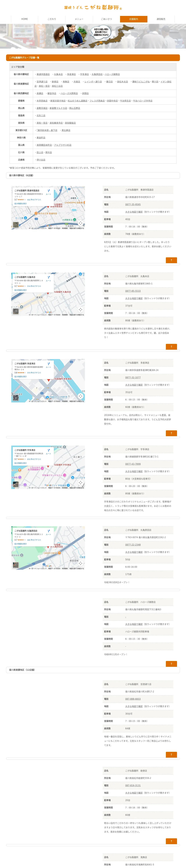
Task: Click back-to-top arrow below 多度津店 details
Action: (x=172, y=433)
